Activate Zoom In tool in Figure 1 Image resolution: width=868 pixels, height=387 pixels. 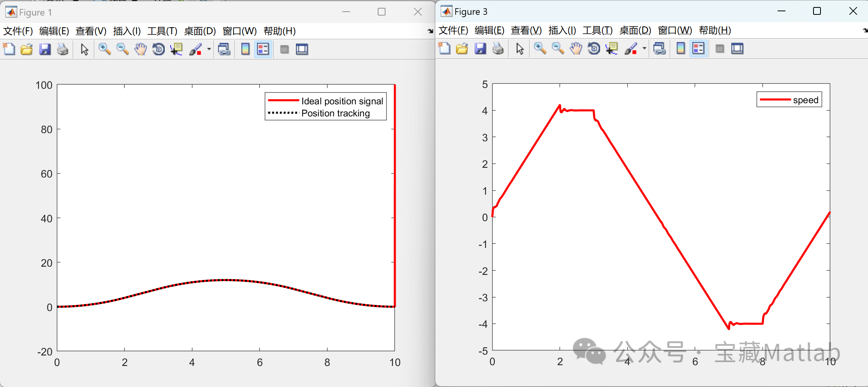click(104, 49)
